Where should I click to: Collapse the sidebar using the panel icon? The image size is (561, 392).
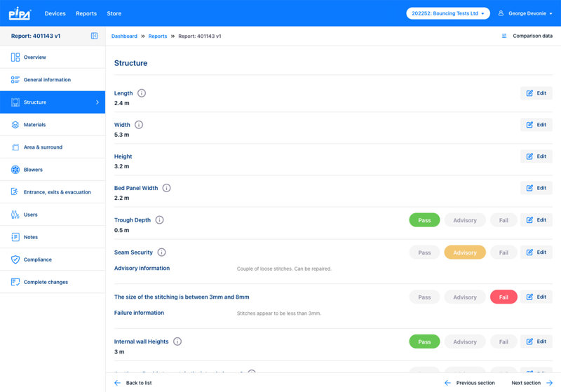point(95,36)
